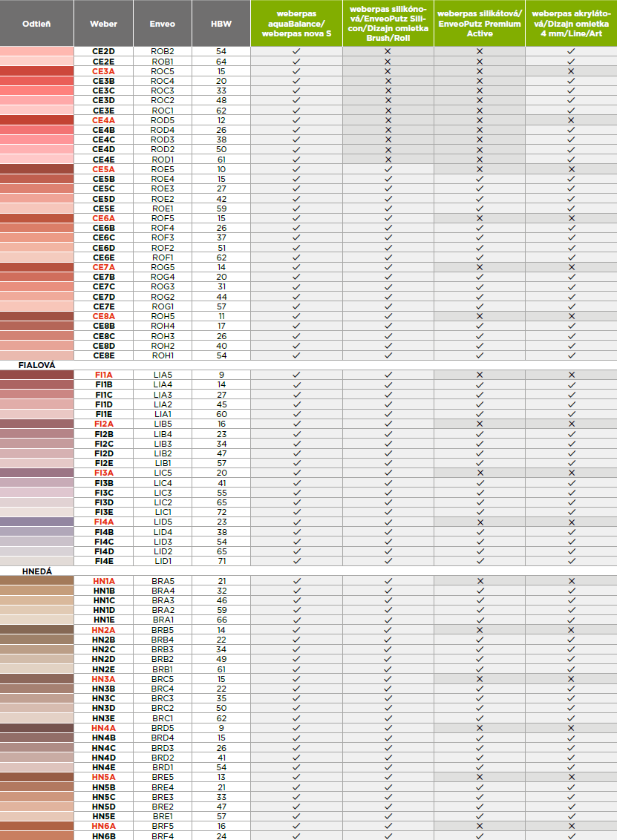Image resolution: width=617 pixels, height=840 pixels.
Task: Click the silikátová cross for row FI1A
Action: [x=479, y=375]
